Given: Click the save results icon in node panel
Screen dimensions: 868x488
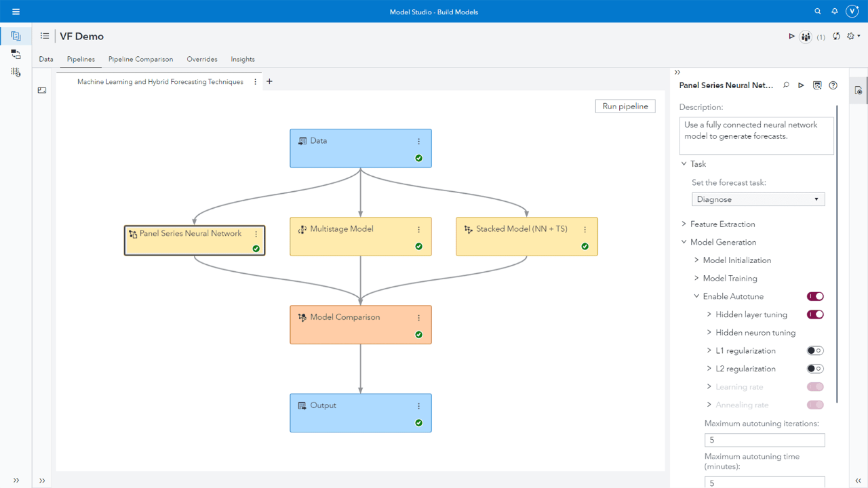Looking at the screenshot, I should 816,85.
